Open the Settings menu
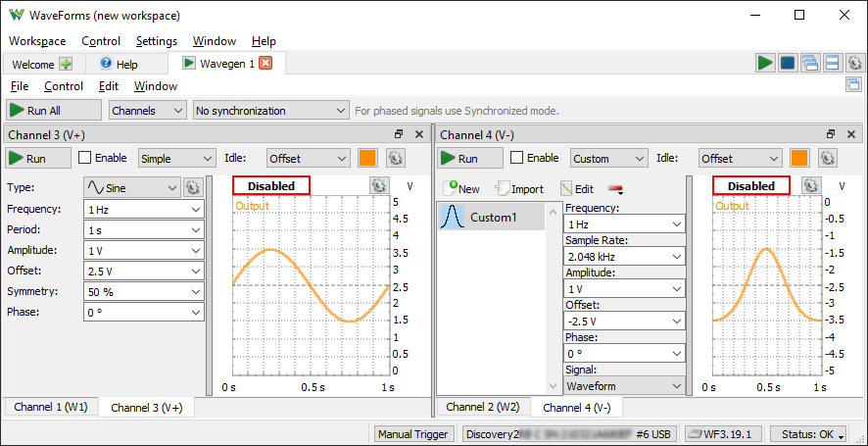This screenshot has width=868, height=446. click(x=157, y=41)
